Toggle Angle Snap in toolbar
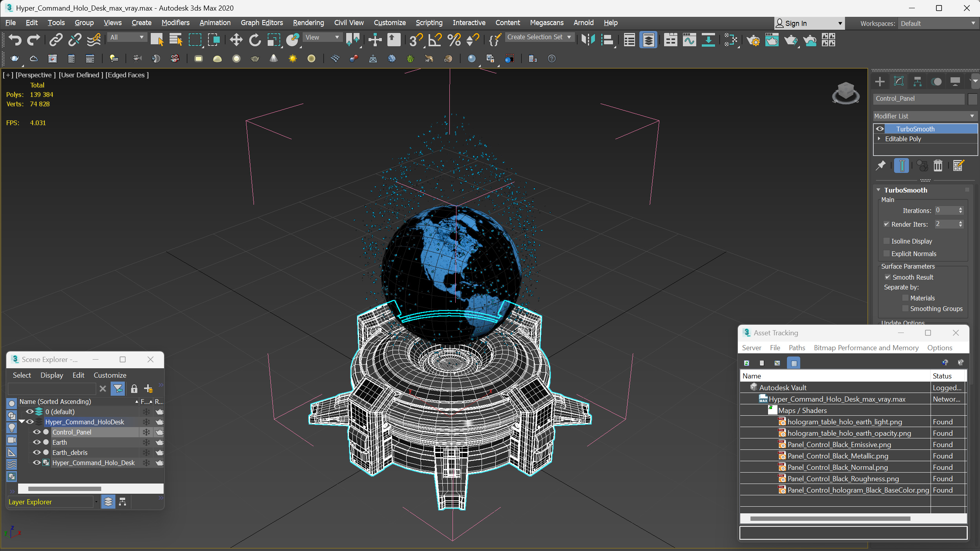Viewport: 980px width, 551px height. pyautogui.click(x=435, y=40)
